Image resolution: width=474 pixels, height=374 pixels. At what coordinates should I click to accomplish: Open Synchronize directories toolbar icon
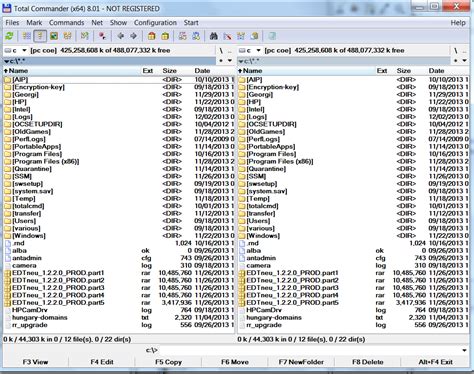[241, 36]
